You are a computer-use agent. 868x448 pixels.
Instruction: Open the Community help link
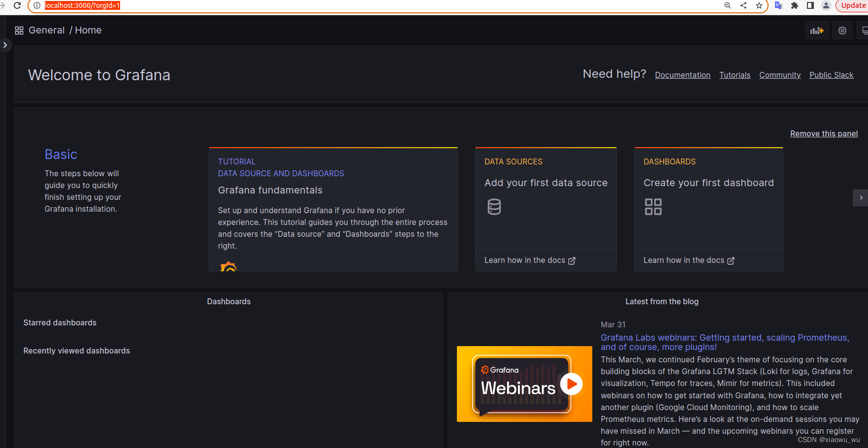coord(780,75)
